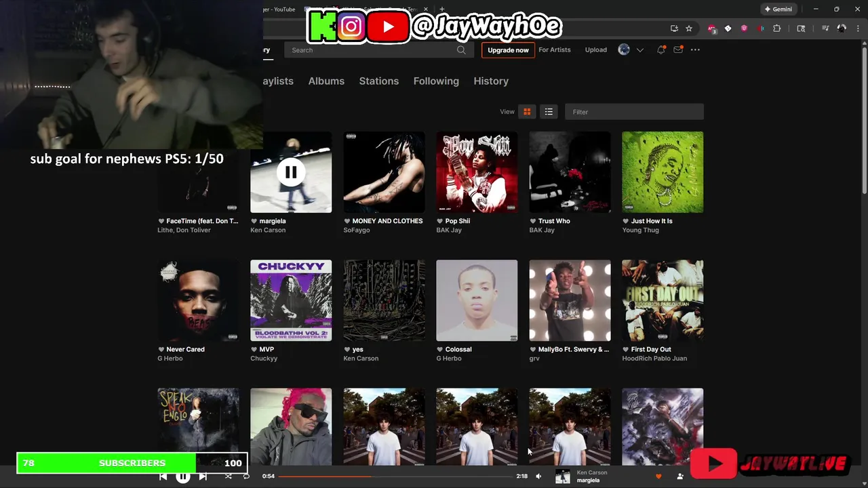Open the Trust Who track title
The width and height of the screenshot is (868, 488).
(554, 221)
